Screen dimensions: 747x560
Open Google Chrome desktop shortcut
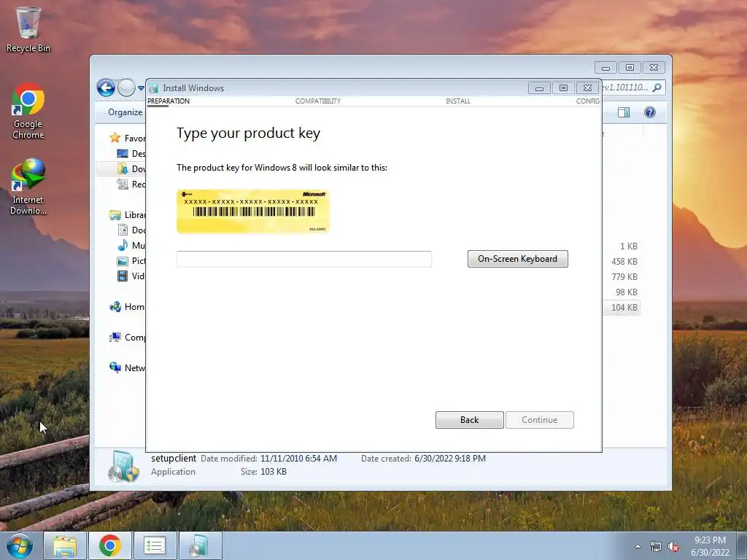(x=28, y=112)
